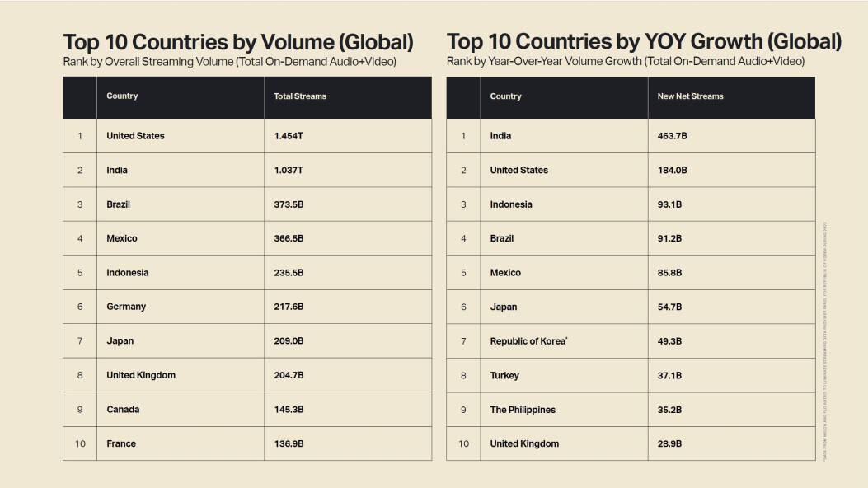Click the 136.9B streams value

(289, 443)
